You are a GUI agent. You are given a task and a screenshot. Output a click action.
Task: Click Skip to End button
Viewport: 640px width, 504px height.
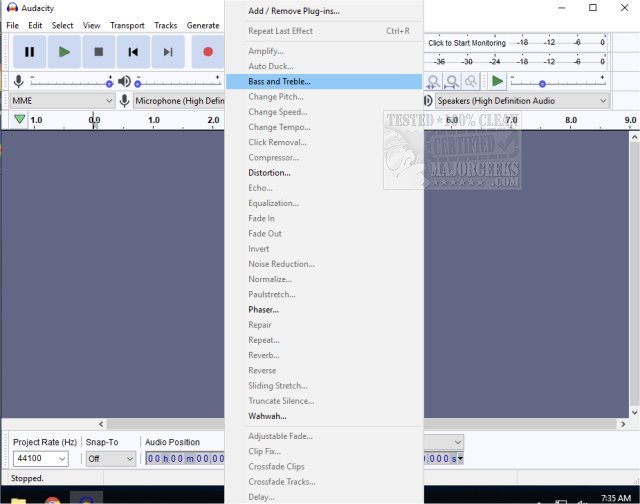pos(168,52)
